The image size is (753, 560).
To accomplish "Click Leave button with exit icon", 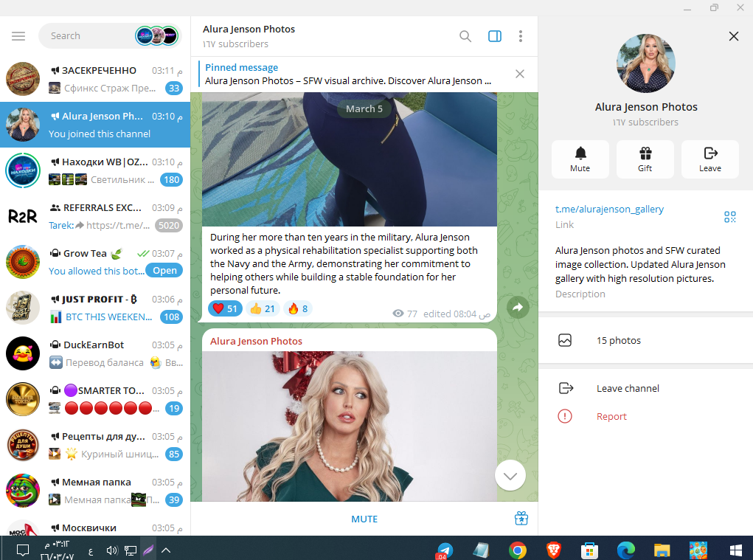I will click(x=709, y=159).
